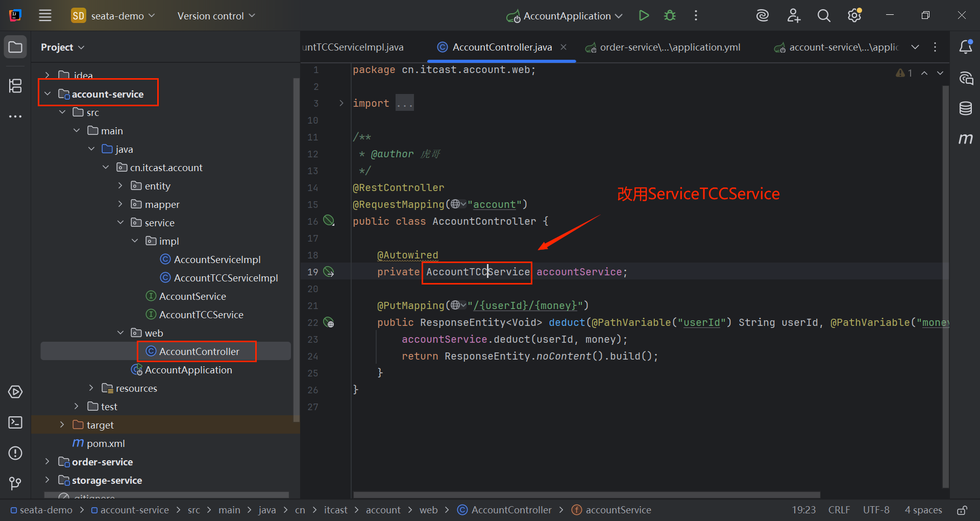Expand the storage-service module
The width and height of the screenshot is (980, 521).
(x=47, y=480)
